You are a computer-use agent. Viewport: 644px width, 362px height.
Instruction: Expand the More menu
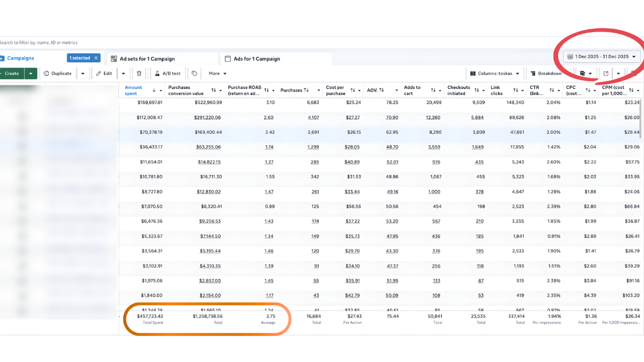point(217,73)
